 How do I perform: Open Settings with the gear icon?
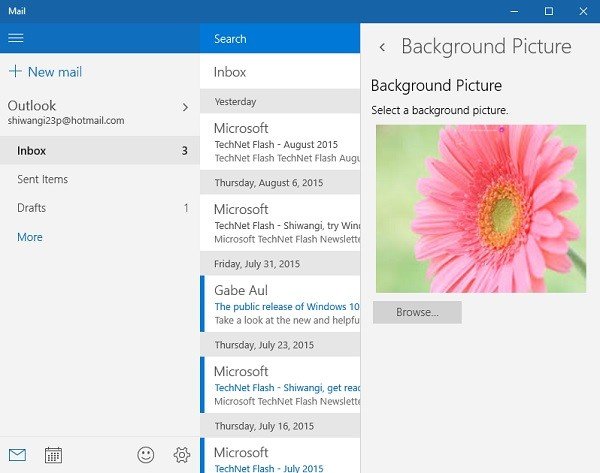click(x=181, y=455)
